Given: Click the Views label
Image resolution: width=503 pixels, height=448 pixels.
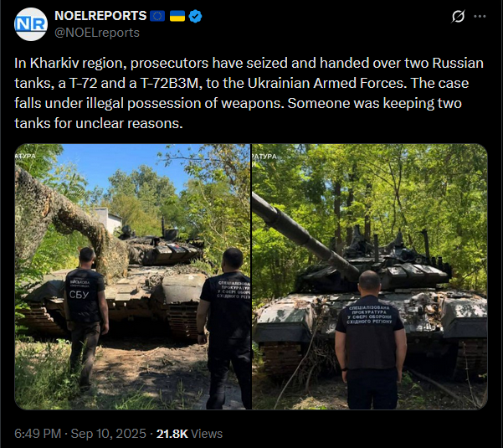Looking at the screenshot, I should (207, 434).
